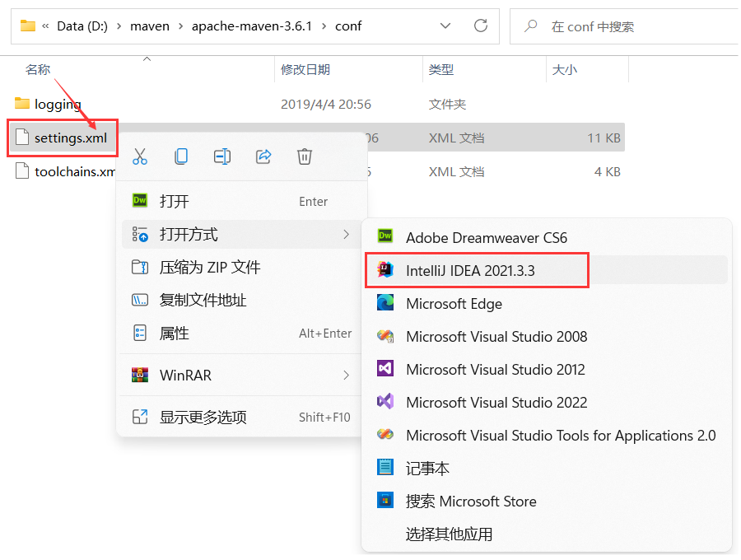Click the Rename icon in context menu
741x560 pixels.
click(x=222, y=156)
